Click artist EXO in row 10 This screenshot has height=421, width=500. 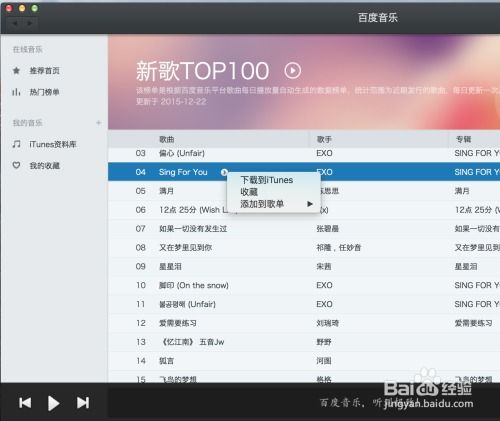[324, 285]
